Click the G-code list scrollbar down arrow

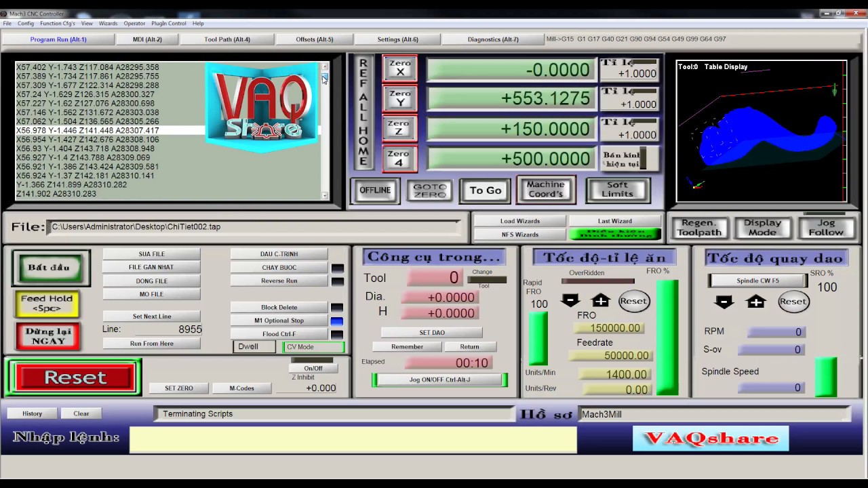[x=325, y=196]
